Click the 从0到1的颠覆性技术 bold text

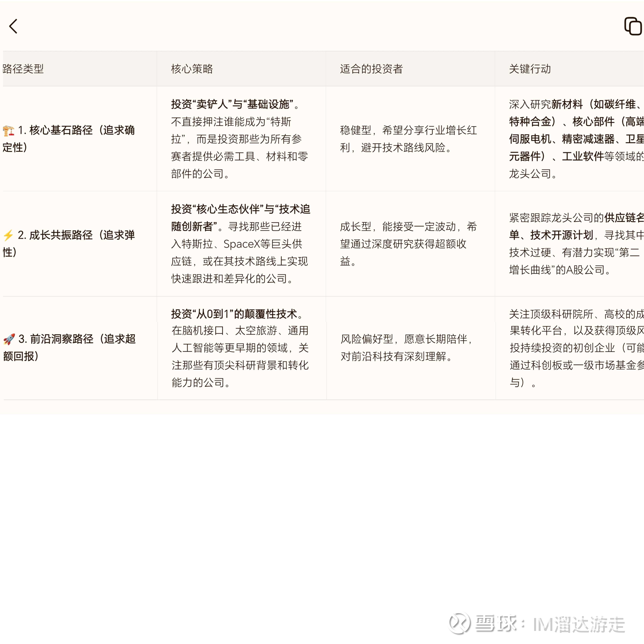click(x=234, y=314)
